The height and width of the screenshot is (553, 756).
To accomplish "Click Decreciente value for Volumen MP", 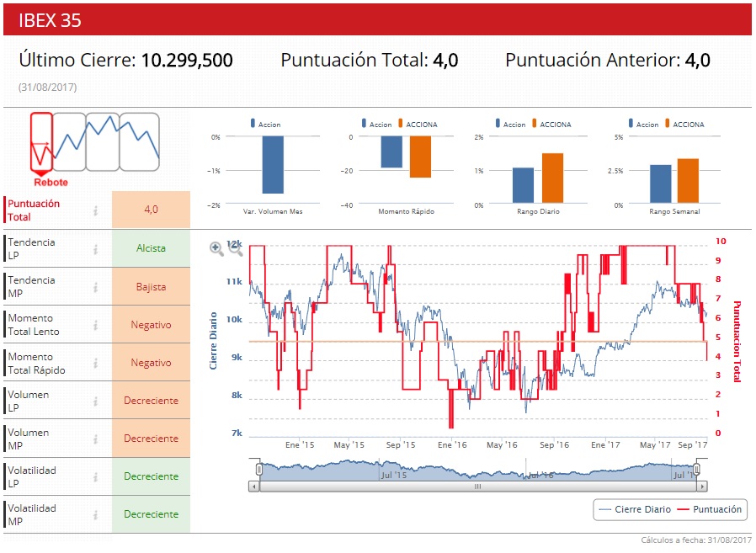I will (x=151, y=439).
